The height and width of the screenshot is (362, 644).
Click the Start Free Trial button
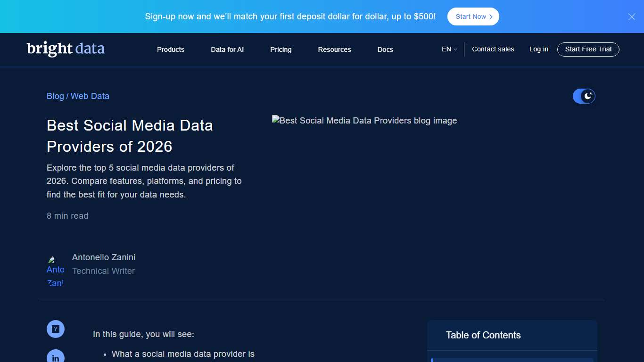pyautogui.click(x=588, y=49)
